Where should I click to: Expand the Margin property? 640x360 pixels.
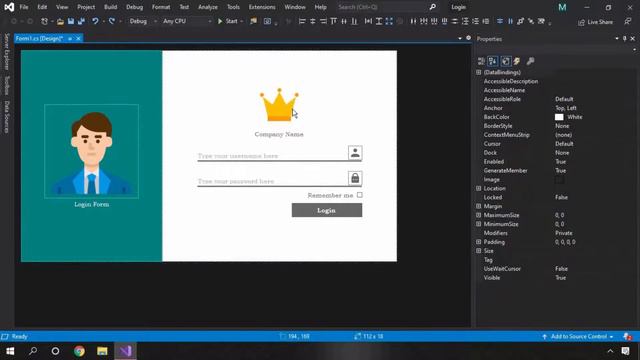[479, 206]
